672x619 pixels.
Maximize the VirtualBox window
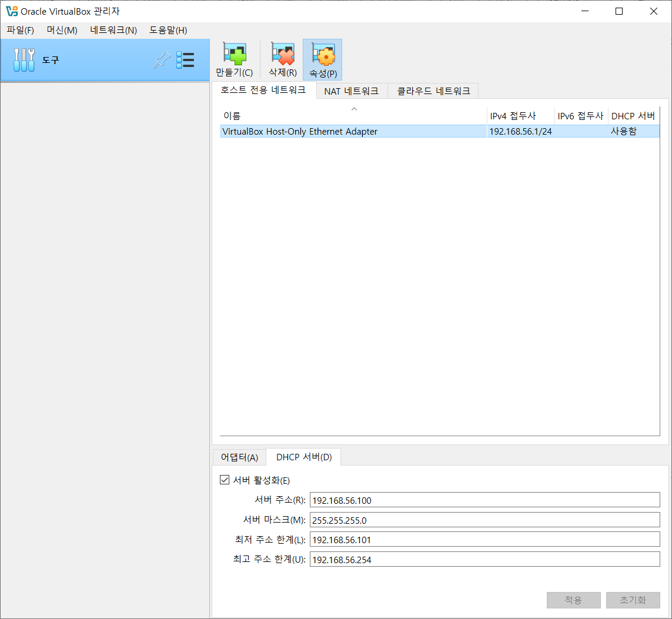click(x=619, y=11)
